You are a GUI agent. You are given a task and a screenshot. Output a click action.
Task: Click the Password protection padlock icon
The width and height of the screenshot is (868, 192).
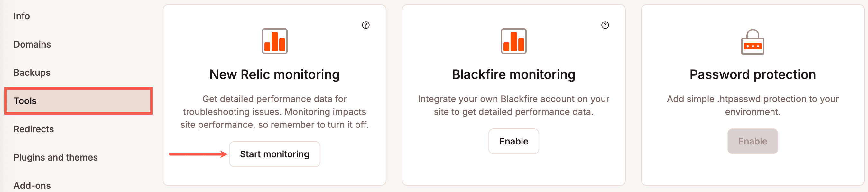pos(753,41)
